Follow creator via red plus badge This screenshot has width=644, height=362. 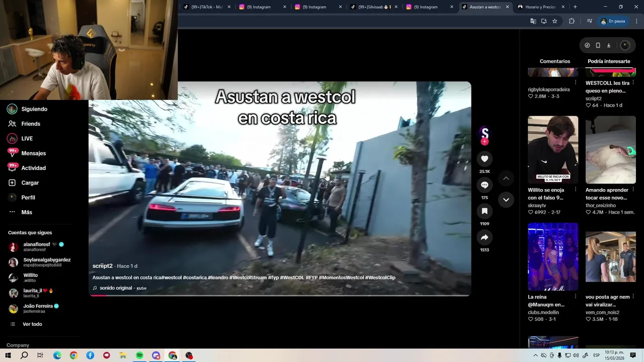[485, 142]
